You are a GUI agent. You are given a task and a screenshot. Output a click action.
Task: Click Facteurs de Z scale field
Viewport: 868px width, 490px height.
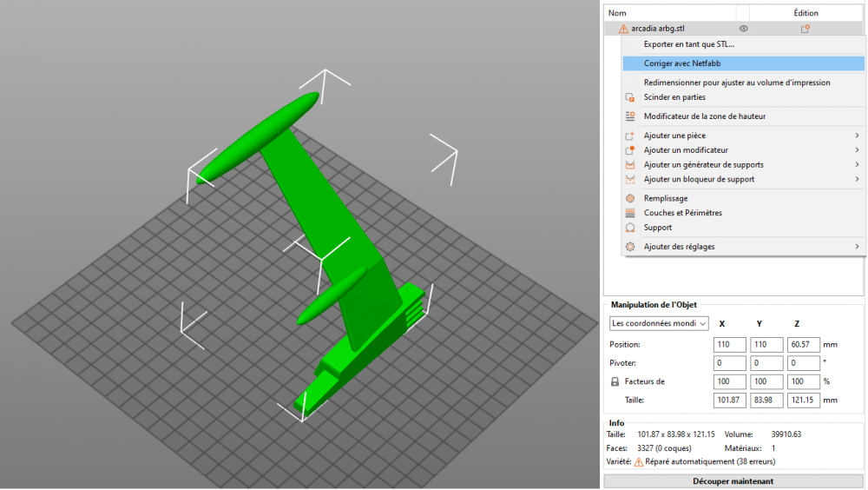pyautogui.click(x=803, y=381)
